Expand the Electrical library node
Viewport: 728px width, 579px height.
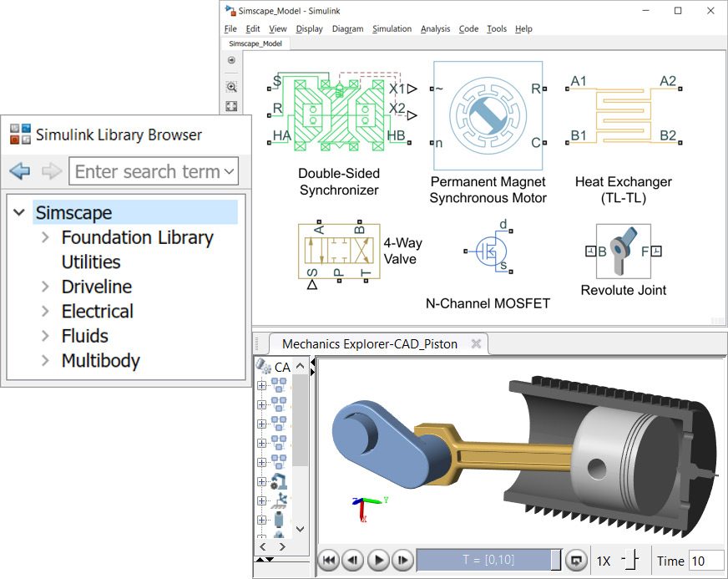tap(45, 311)
